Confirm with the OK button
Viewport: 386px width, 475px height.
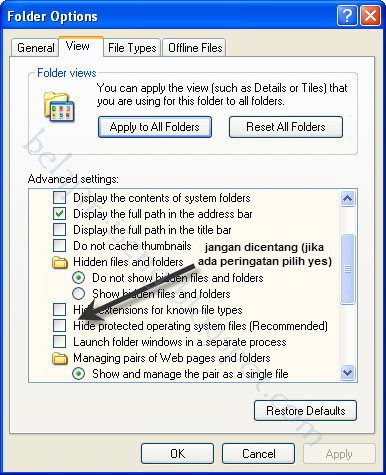coord(177,454)
